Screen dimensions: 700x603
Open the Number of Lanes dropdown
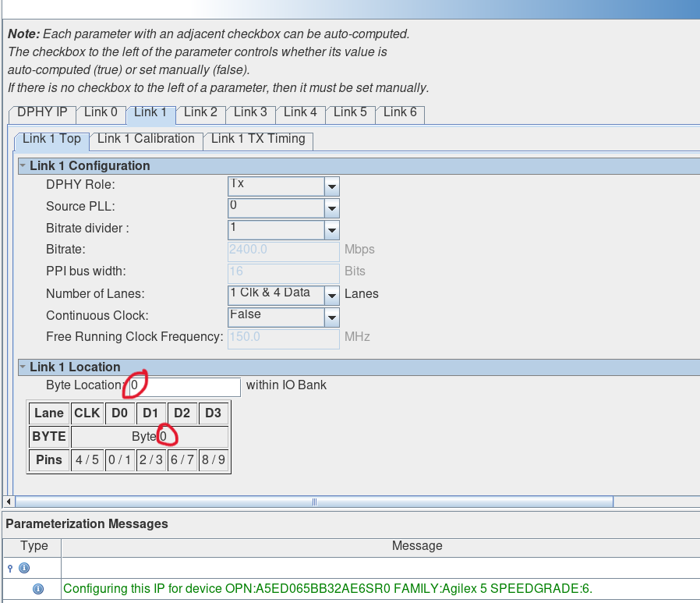pyautogui.click(x=332, y=296)
